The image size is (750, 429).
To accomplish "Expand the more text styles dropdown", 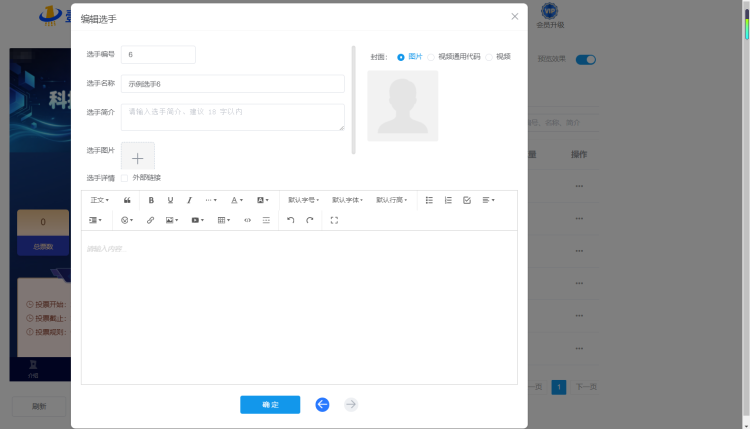I will (x=211, y=200).
